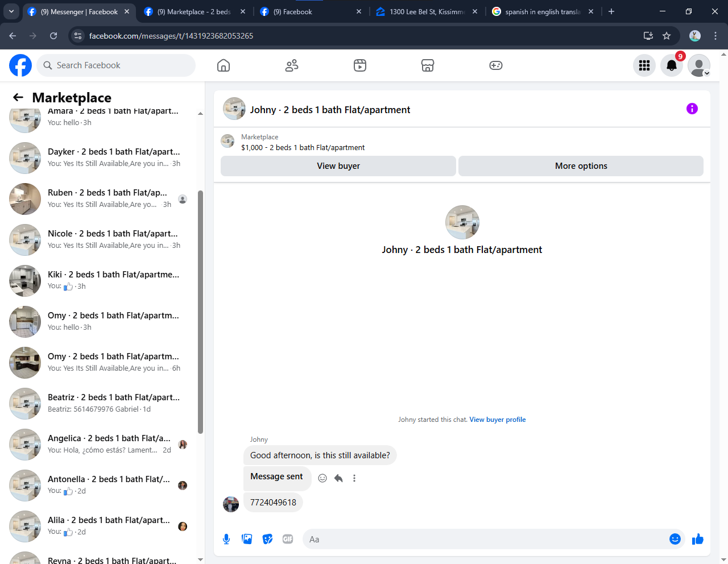Open the emoji picker in message box
This screenshot has width=728, height=564.
pyautogui.click(x=675, y=539)
